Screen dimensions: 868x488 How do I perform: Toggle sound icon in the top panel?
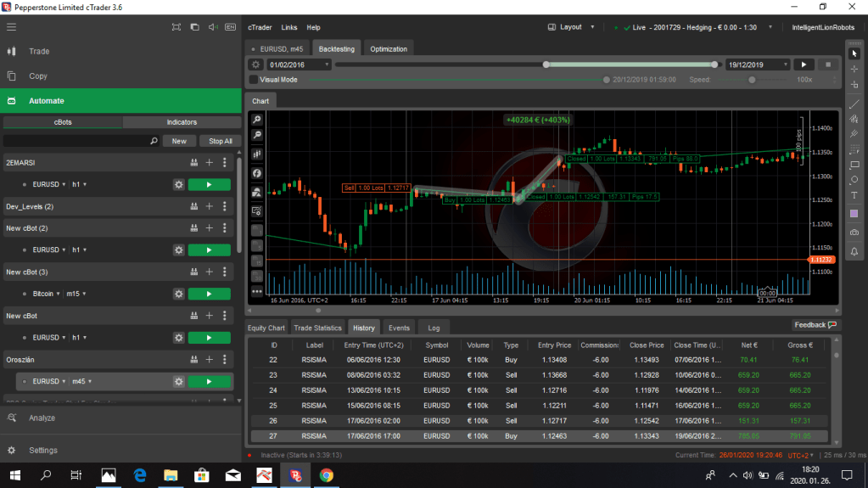(212, 27)
